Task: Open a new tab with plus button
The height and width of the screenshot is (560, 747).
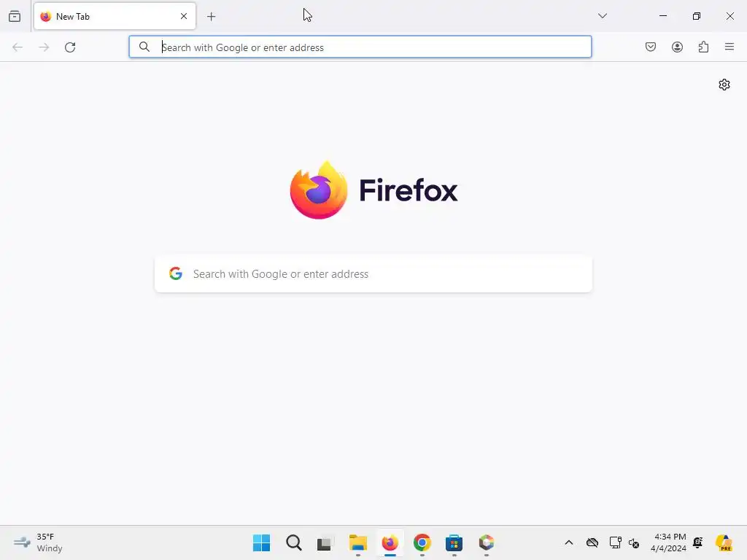Action: [212, 17]
